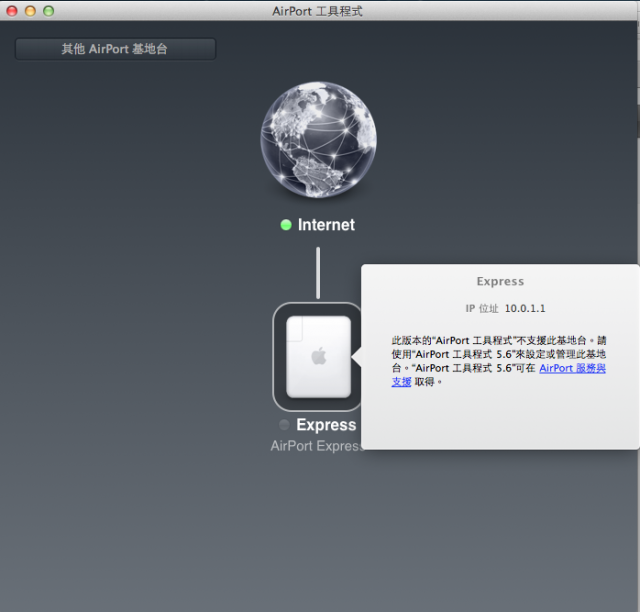Click the gray Express status indicator
640x612 pixels.
click(284, 425)
